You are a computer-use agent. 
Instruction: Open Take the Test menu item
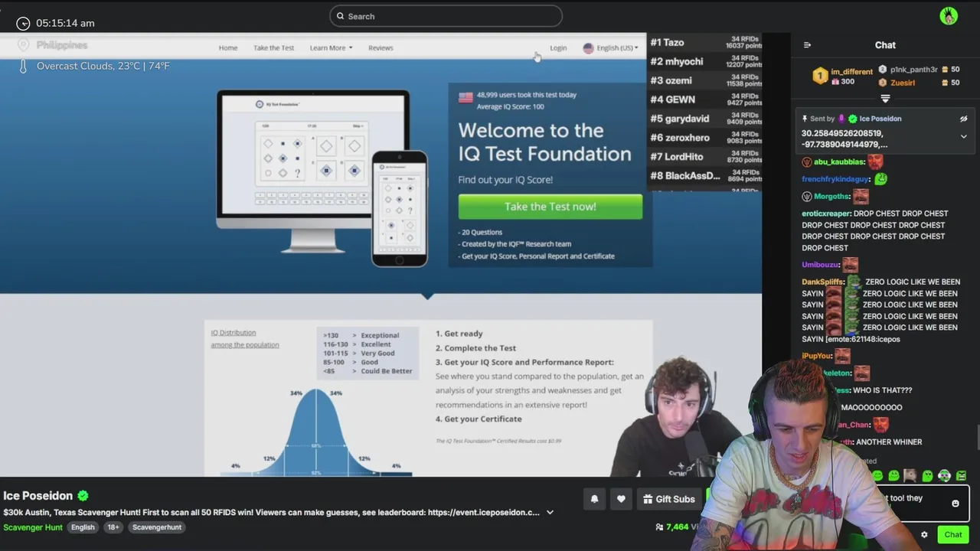click(x=273, y=47)
